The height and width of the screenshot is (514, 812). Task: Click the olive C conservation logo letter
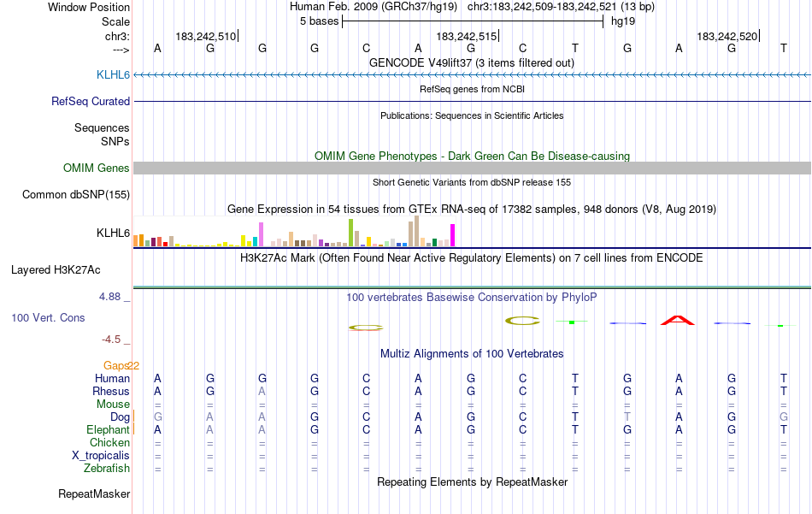click(x=522, y=321)
